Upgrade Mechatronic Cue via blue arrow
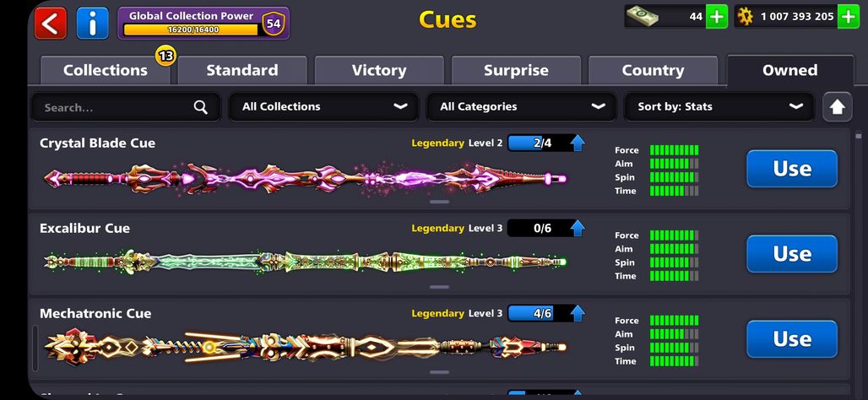This screenshot has height=400, width=868. tap(578, 313)
